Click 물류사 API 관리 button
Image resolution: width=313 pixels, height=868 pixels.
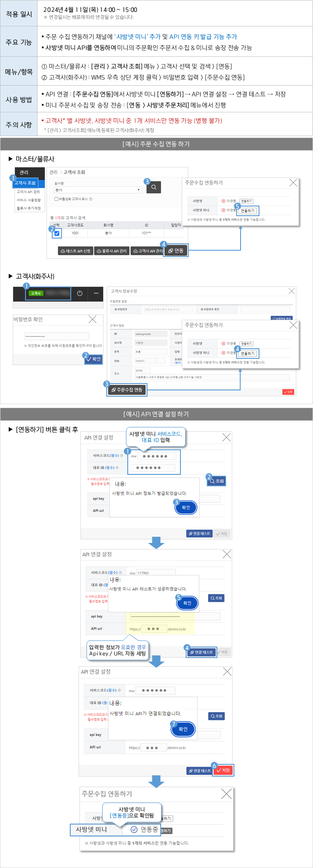tap(112, 251)
